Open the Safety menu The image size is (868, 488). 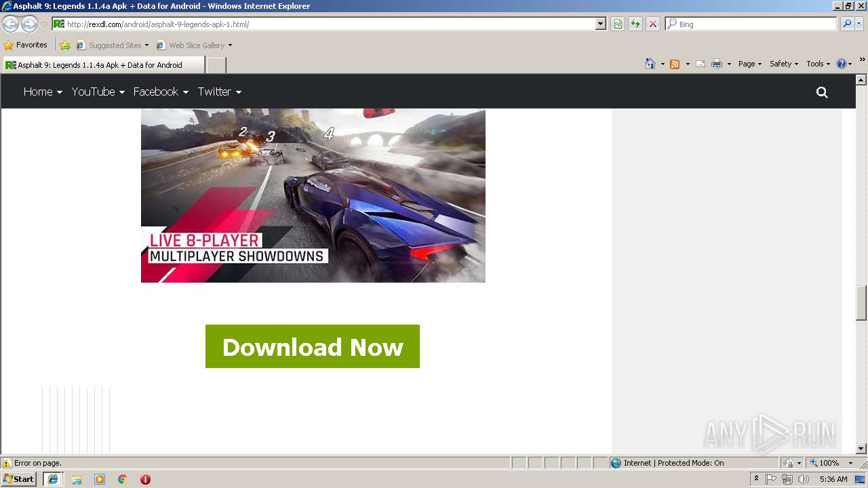coord(784,64)
